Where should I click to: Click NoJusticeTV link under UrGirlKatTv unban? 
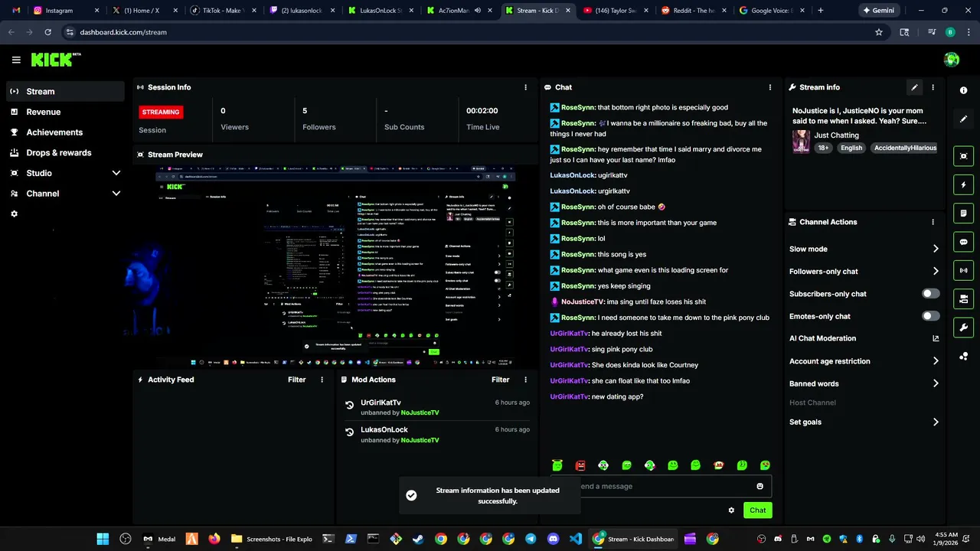(x=420, y=413)
